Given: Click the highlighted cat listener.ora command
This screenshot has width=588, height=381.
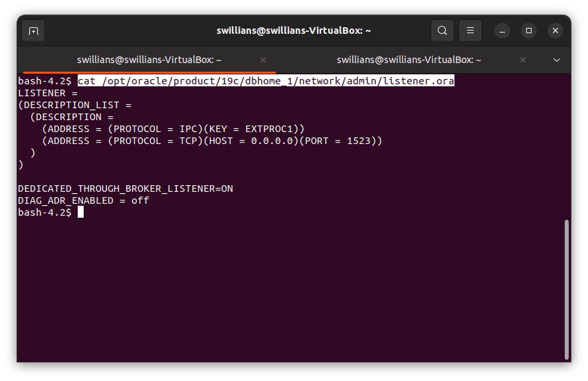Looking at the screenshot, I should [x=266, y=81].
